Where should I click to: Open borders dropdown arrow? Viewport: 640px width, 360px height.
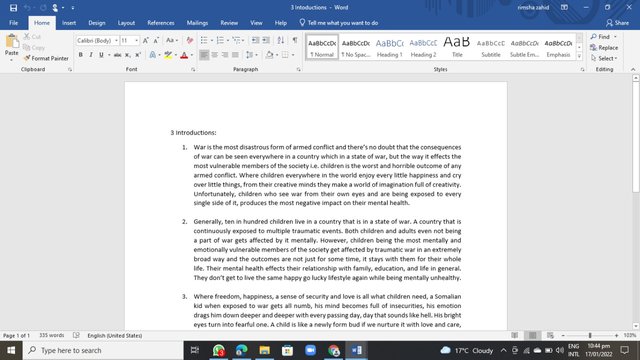pyautogui.click(x=293, y=55)
